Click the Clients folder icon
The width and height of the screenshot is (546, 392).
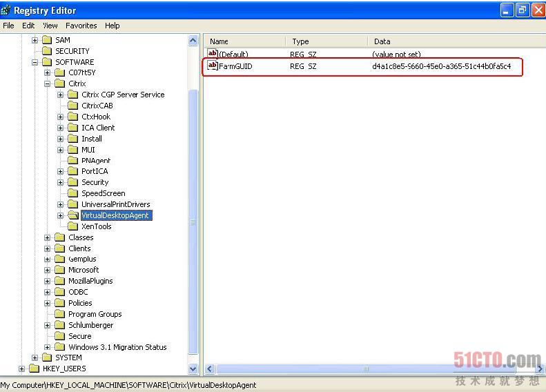tap(60, 248)
